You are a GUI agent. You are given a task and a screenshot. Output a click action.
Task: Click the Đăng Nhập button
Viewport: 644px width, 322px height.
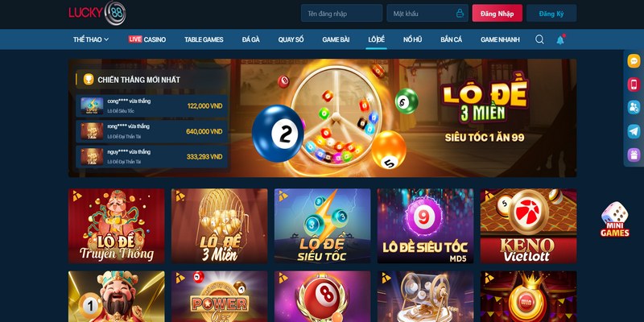click(497, 13)
